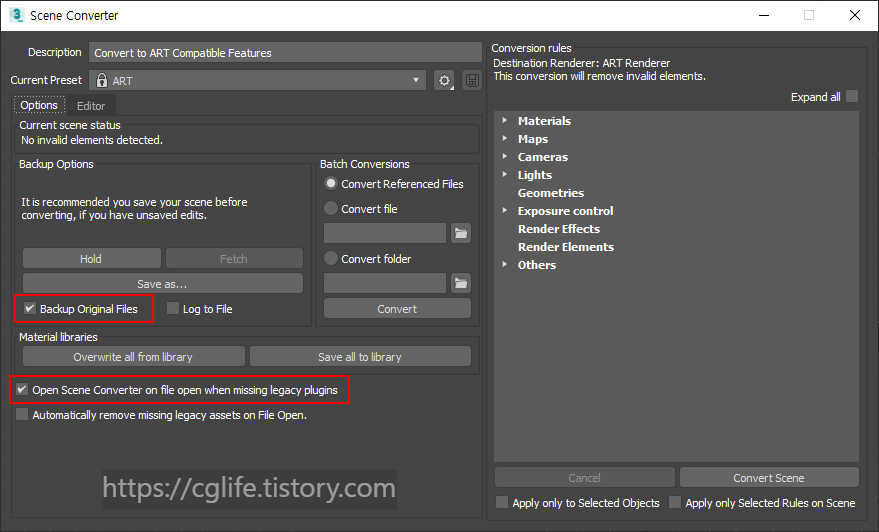Switch to the Editor tab
Screen dimensions: 879x532
[91, 106]
